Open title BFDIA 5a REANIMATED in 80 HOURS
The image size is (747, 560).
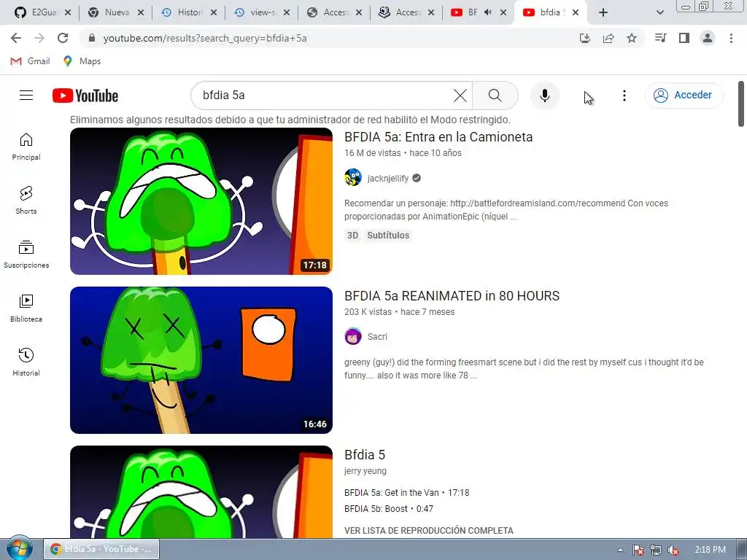[x=452, y=296]
